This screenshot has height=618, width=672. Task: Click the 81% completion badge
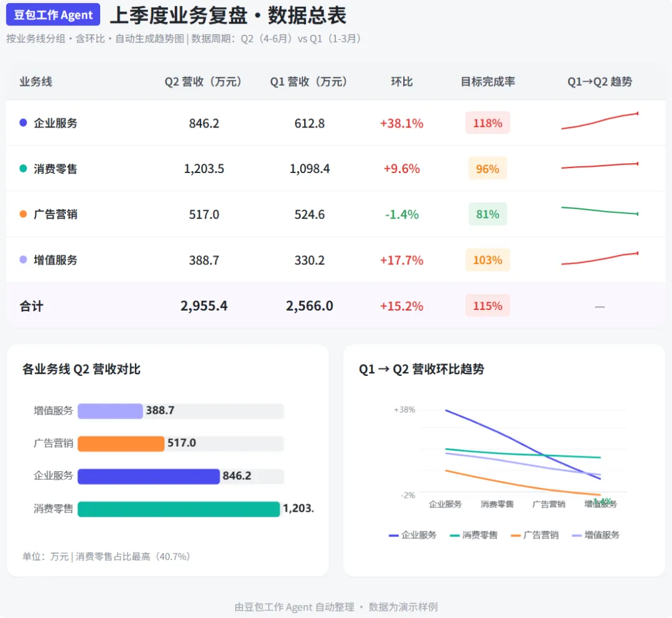tap(488, 214)
